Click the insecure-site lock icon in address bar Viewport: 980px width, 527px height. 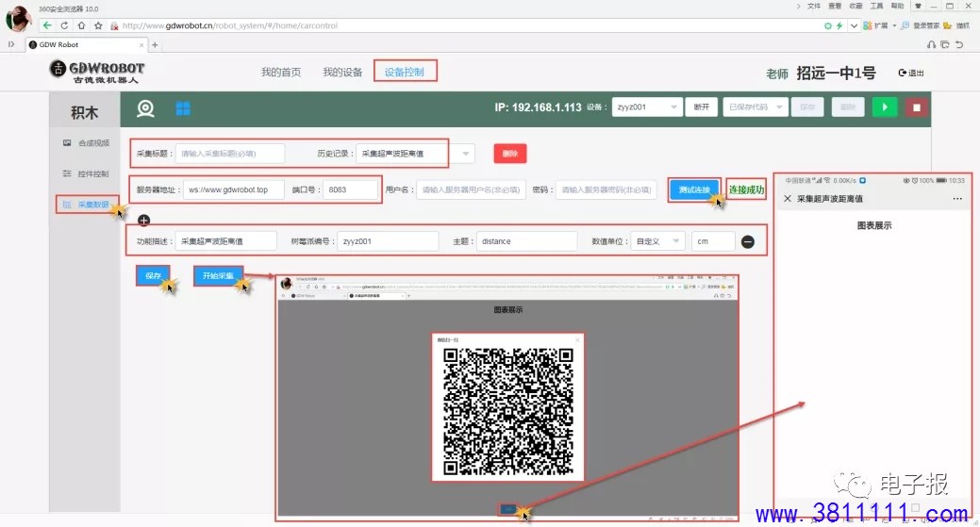pos(114,25)
